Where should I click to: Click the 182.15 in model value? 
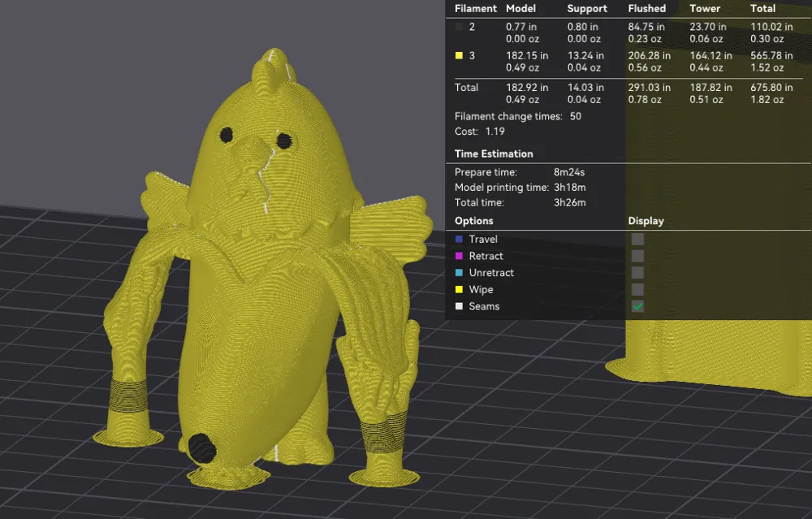point(527,55)
